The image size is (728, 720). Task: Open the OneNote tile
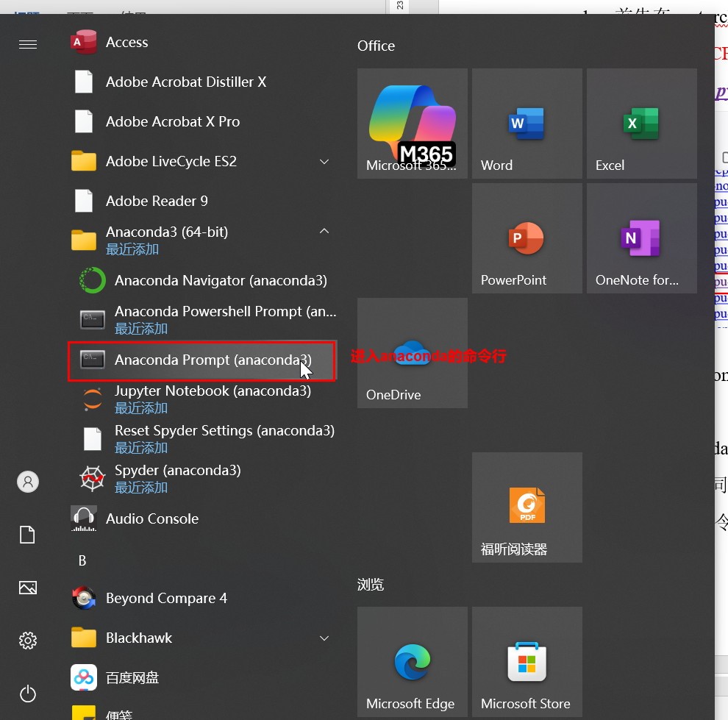point(642,238)
